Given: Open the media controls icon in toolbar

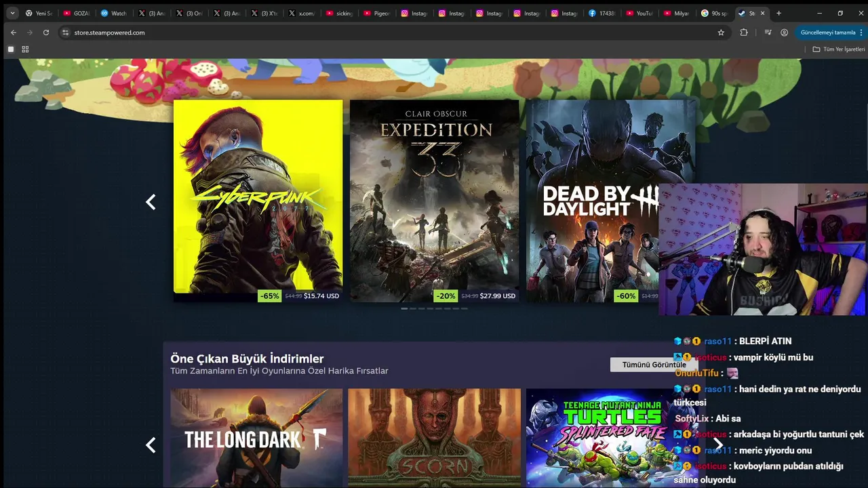Looking at the screenshot, I should [x=768, y=33].
